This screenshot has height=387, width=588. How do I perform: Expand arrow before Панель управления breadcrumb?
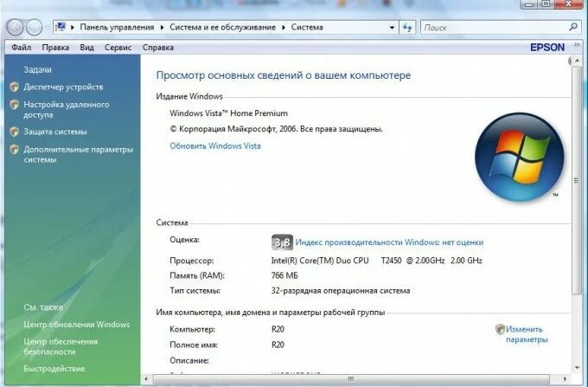click(x=73, y=28)
